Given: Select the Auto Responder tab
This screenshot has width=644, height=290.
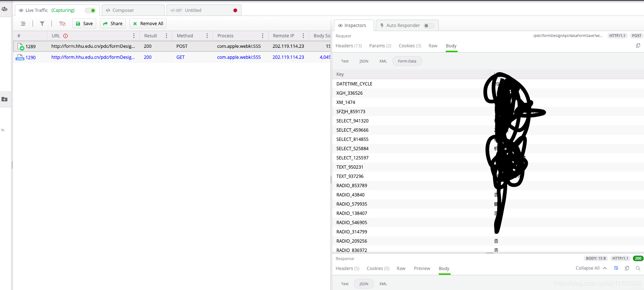Looking at the screenshot, I should 407,26.
